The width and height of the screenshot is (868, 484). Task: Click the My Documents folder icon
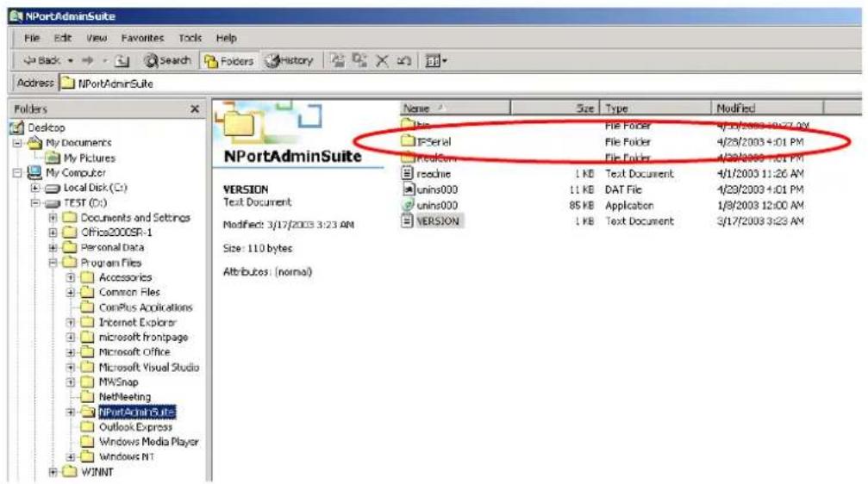click(x=34, y=143)
